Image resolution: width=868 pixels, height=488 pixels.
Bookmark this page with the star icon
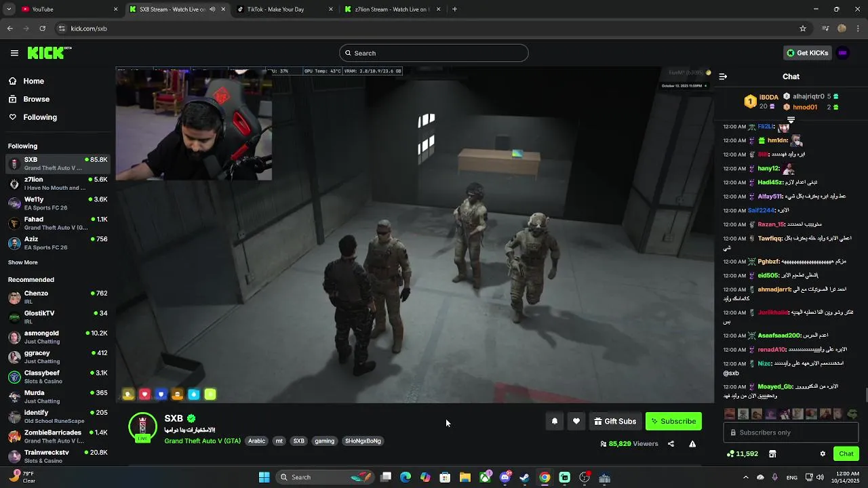(x=803, y=28)
